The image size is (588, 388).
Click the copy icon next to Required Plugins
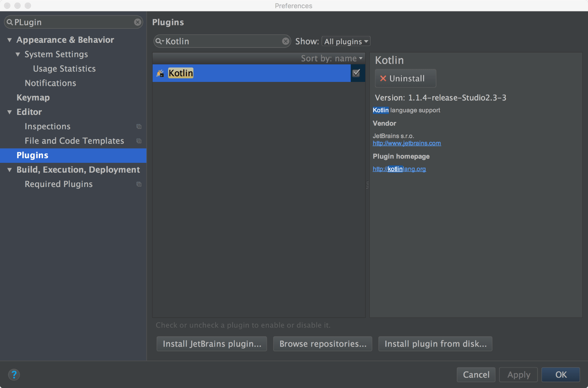coord(139,184)
